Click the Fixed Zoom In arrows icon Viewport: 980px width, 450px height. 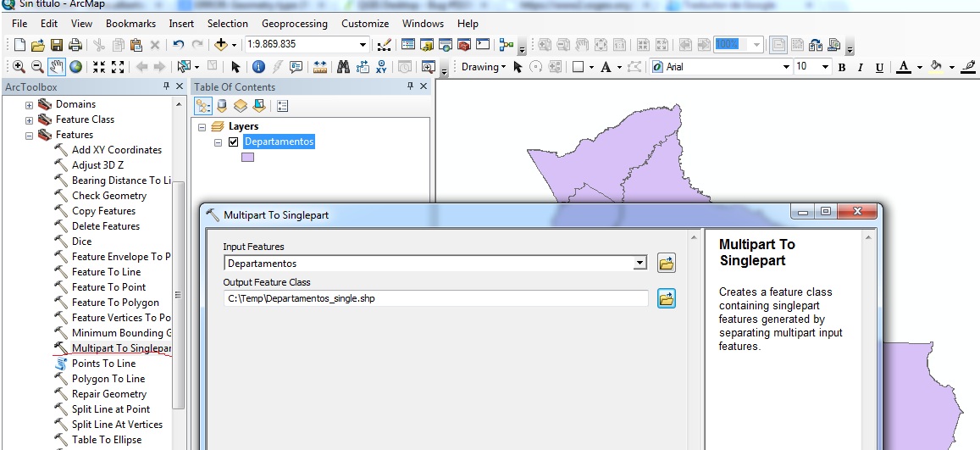99,67
